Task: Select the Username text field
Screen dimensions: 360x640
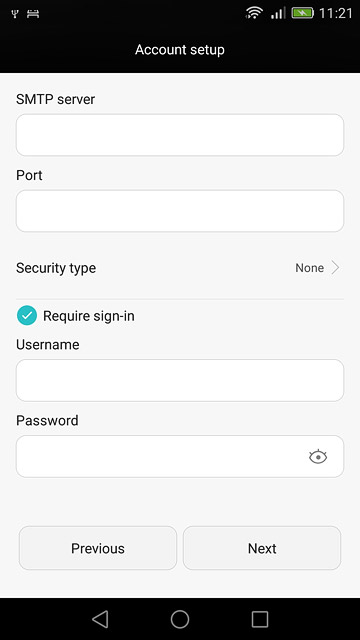Action: [180, 380]
